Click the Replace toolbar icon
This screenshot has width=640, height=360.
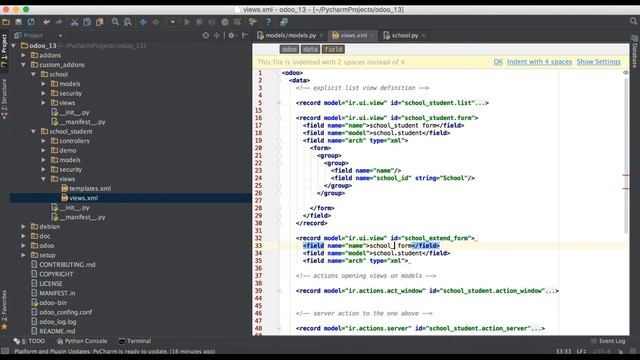pyautogui.click(x=128, y=22)
